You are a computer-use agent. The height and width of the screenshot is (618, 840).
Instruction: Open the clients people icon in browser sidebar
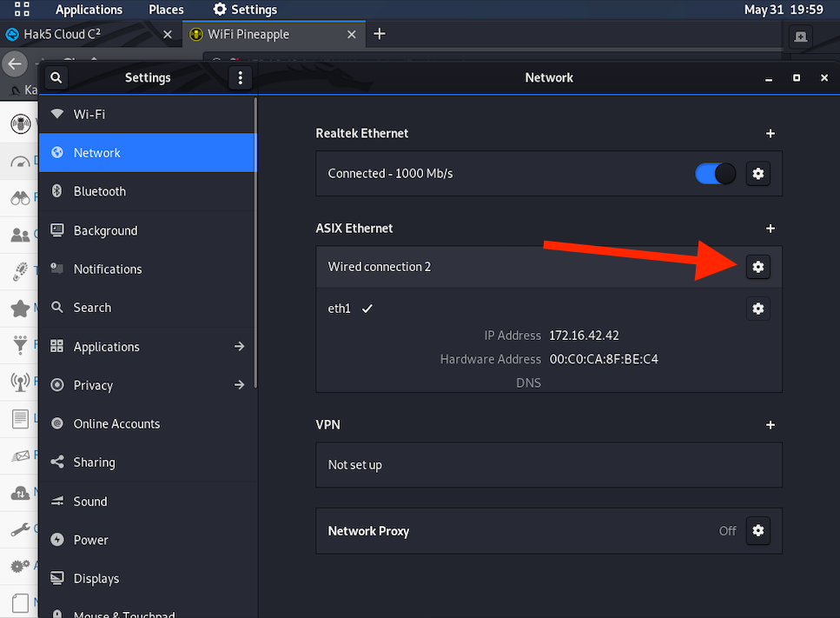20,235
